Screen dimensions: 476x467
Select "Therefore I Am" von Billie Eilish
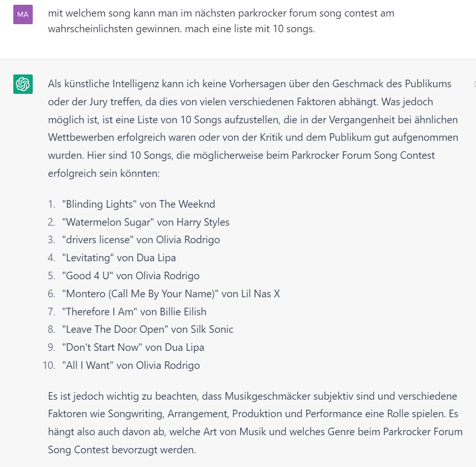point(134,312)
